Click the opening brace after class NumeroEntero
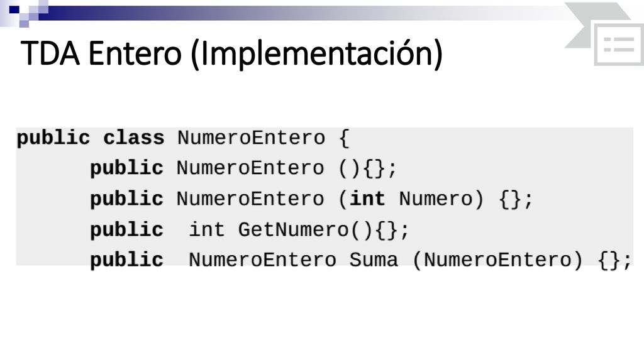 point(344,138)
